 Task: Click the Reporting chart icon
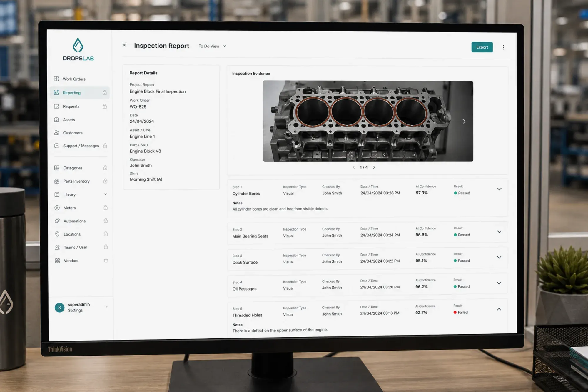[56, 93]
